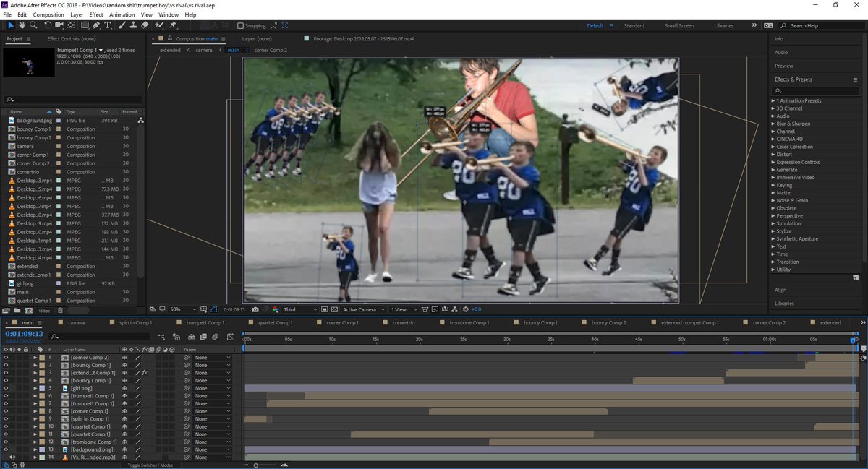Screen dimensions: 868x469
Task: Select the Puppet Pin tool
Action: point(172,25)
